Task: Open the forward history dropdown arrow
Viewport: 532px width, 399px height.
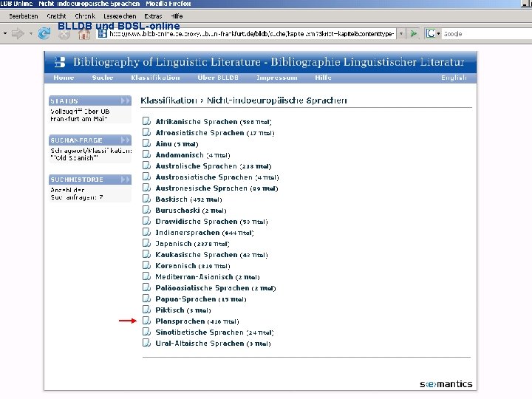Action: [x=30, y=33]
